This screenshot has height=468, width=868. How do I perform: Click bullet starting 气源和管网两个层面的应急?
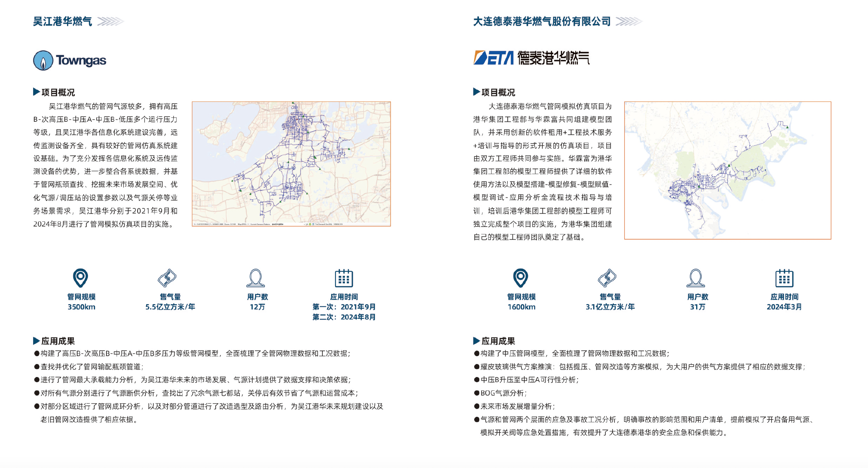point(644,420)
